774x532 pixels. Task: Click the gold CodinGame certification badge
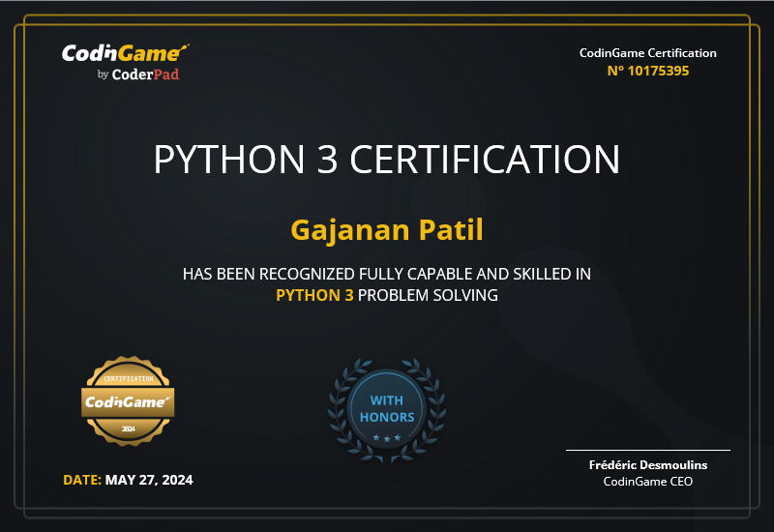[128, 401]
